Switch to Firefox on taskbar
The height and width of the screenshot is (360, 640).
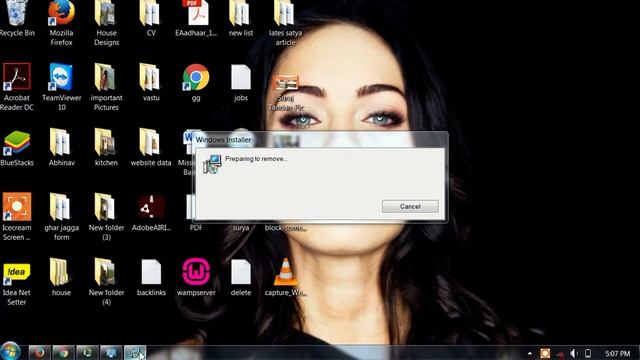40,353
